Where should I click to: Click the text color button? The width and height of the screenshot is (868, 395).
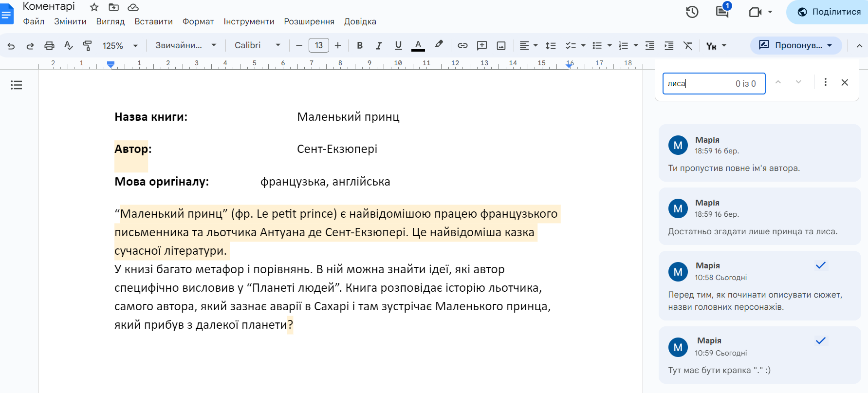(x=418, y=46)
